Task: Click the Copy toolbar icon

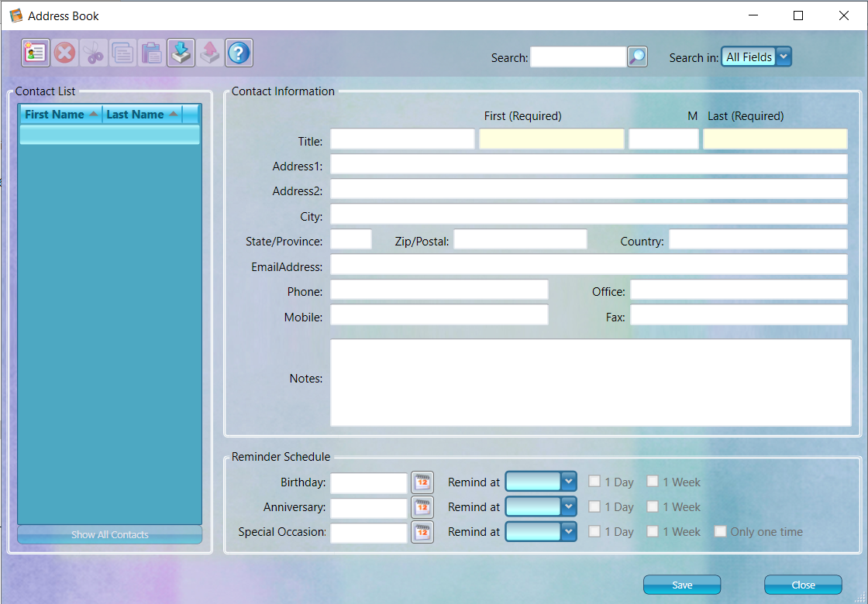Action: point(122,53)
